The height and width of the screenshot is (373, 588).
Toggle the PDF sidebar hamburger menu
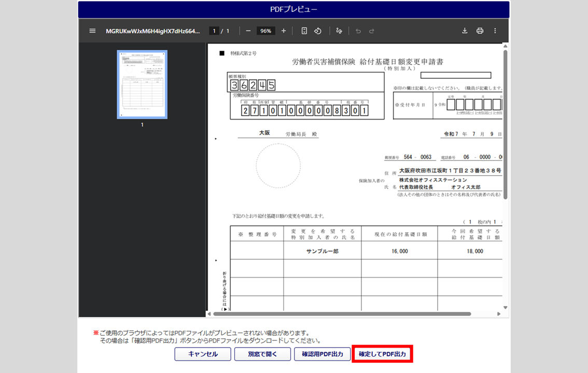(x=92, y=31)
